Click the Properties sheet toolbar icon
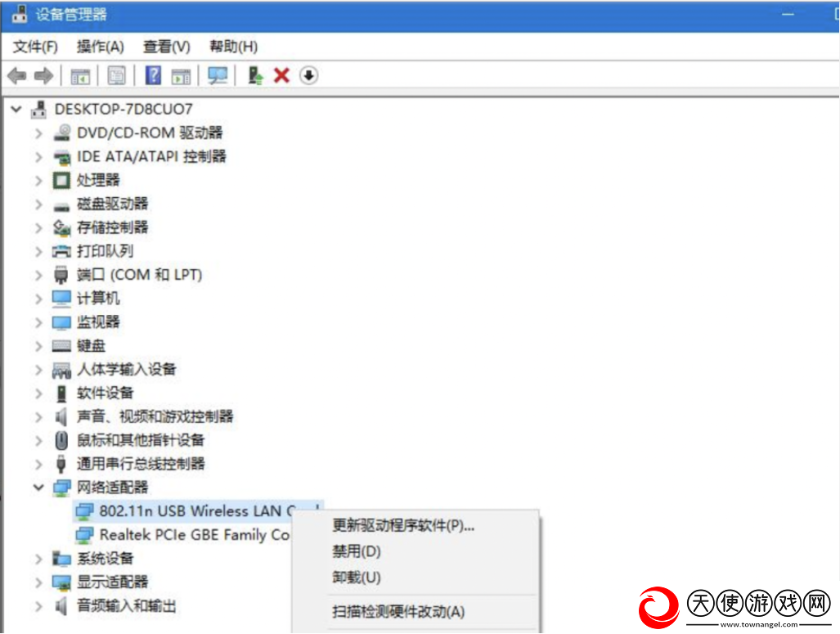The image size is (840, 634). (x=116, y=75)
